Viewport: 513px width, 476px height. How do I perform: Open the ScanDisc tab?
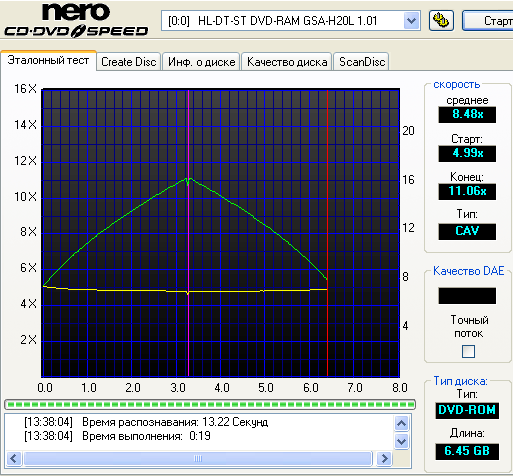pyautogui.click(x=362, y=62)
